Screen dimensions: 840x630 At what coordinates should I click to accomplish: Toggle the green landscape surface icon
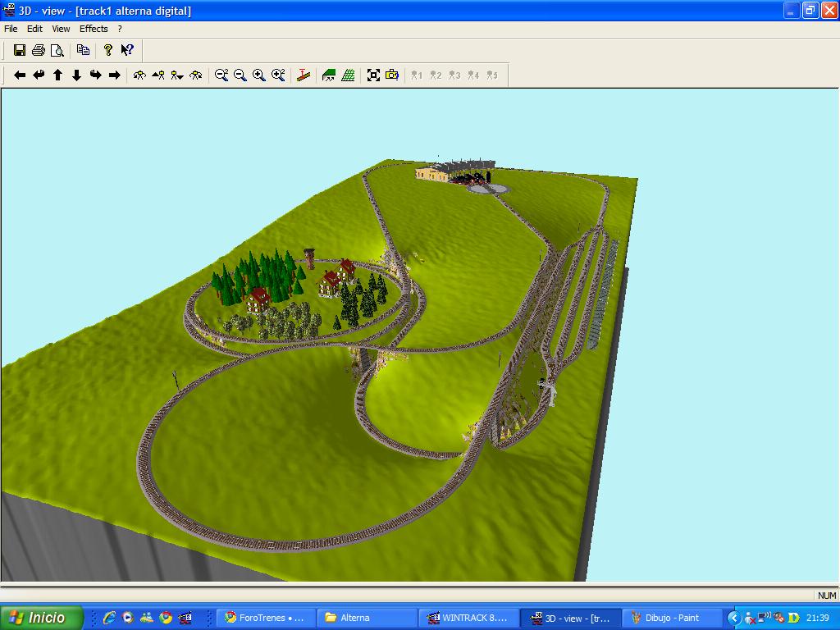pyautogui.click(x=329, y=75)
